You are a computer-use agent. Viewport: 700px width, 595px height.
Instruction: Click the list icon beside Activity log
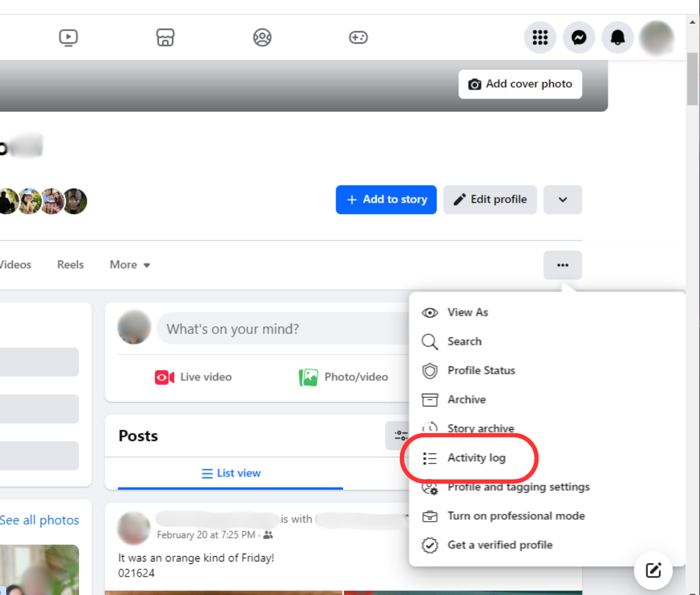(x=430, y=458)
